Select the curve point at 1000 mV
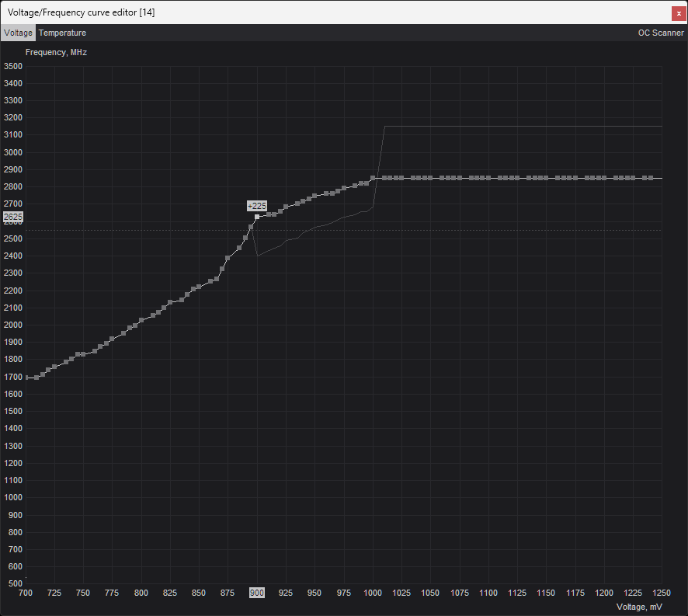Viewport: 688px width, 616px height. point(373,178)
